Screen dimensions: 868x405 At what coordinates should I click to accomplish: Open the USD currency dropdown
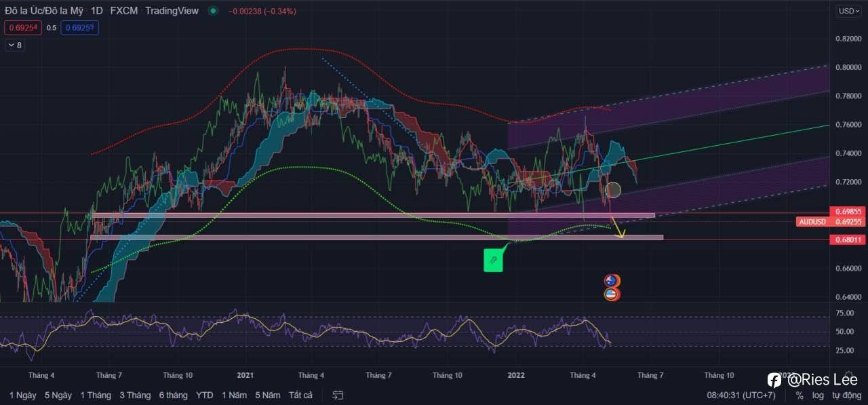pos(848,11)
